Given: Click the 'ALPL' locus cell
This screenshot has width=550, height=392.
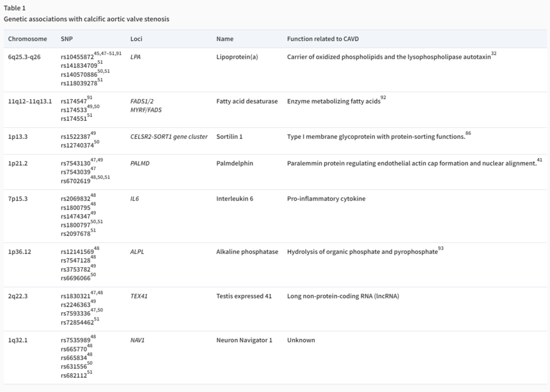Looking at the screenshot, I should 137,252.
